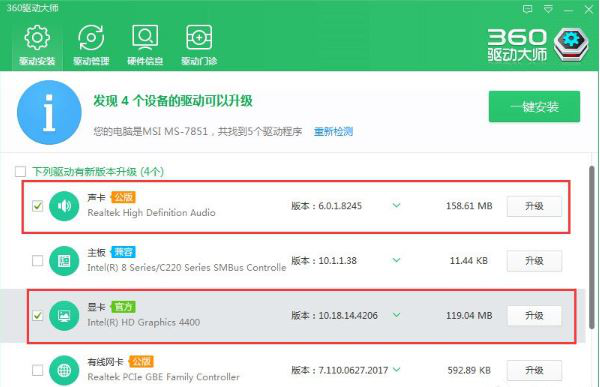Open the title bar dropdown menu icon
Viewport: 600px width, 387px height.
(548, 9)
